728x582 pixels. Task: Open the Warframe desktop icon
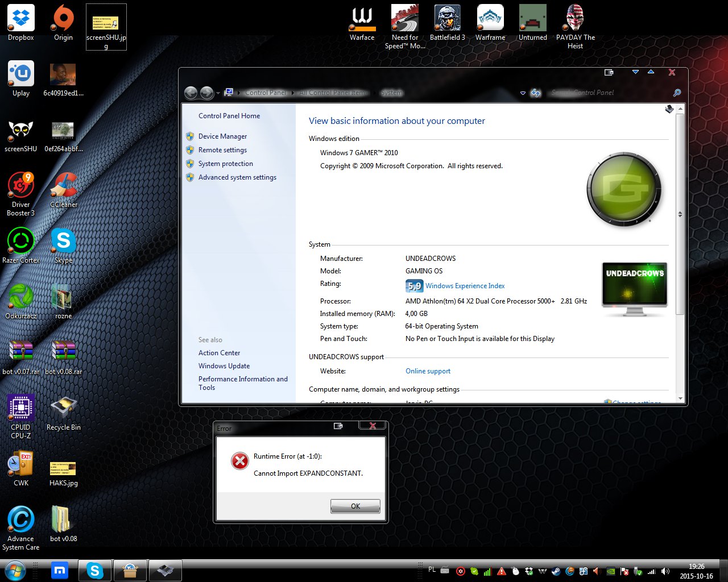click(x=490, y=23)
